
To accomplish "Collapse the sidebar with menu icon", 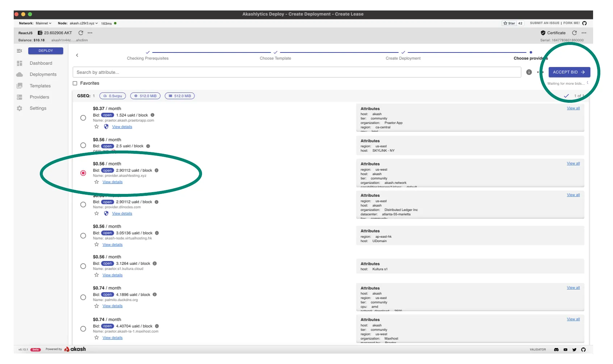I will 20,51.
